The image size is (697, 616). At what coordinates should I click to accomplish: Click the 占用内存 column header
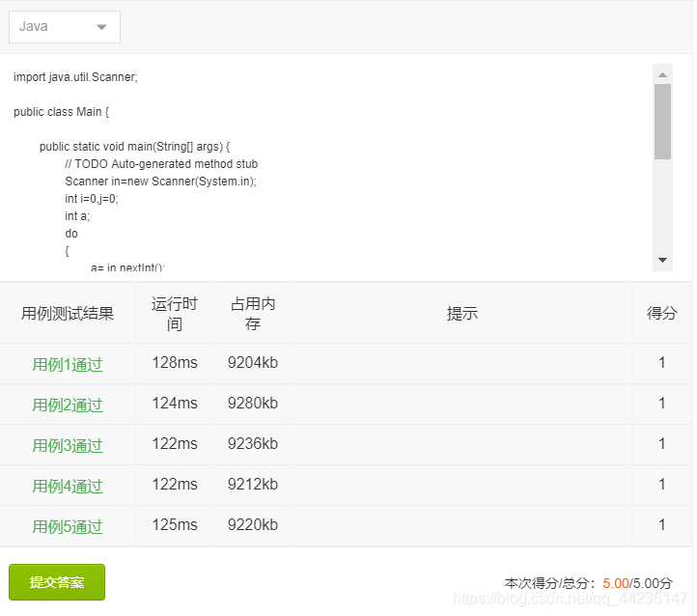pos(253,314)
